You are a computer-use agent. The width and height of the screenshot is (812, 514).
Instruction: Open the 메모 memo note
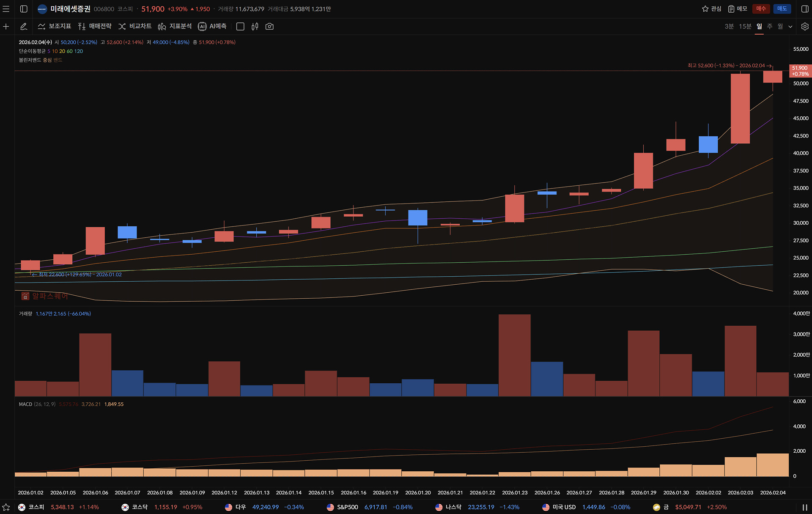[x=738, y=9]
